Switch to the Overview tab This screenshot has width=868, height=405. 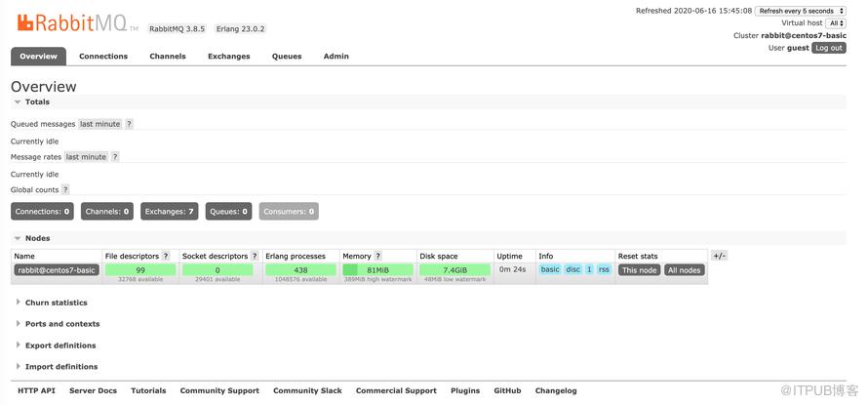click(x=38, y=56)
